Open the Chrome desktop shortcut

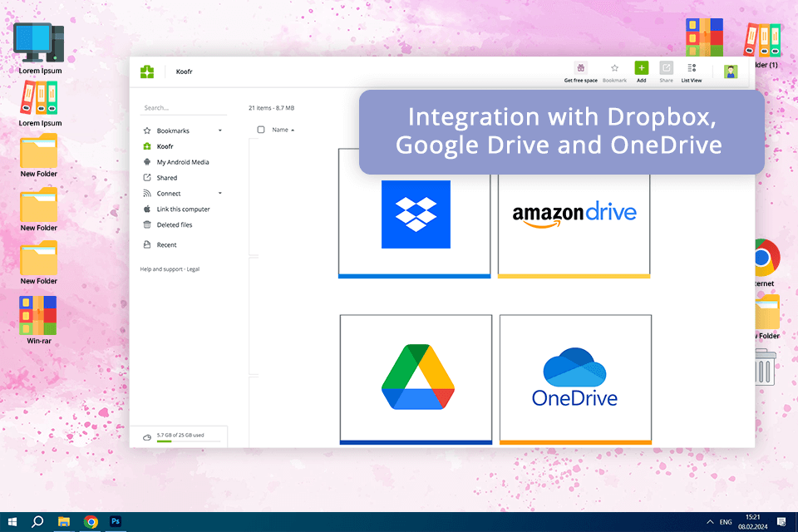(766, 264)
